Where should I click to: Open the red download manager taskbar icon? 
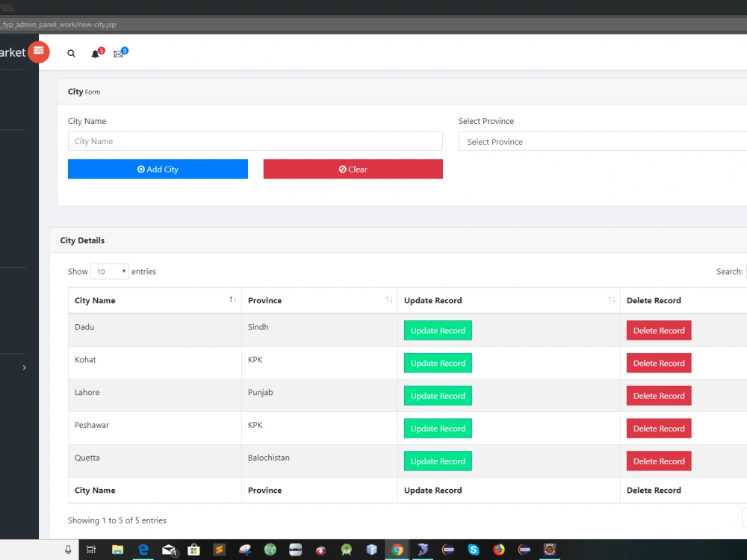(320, 550)
